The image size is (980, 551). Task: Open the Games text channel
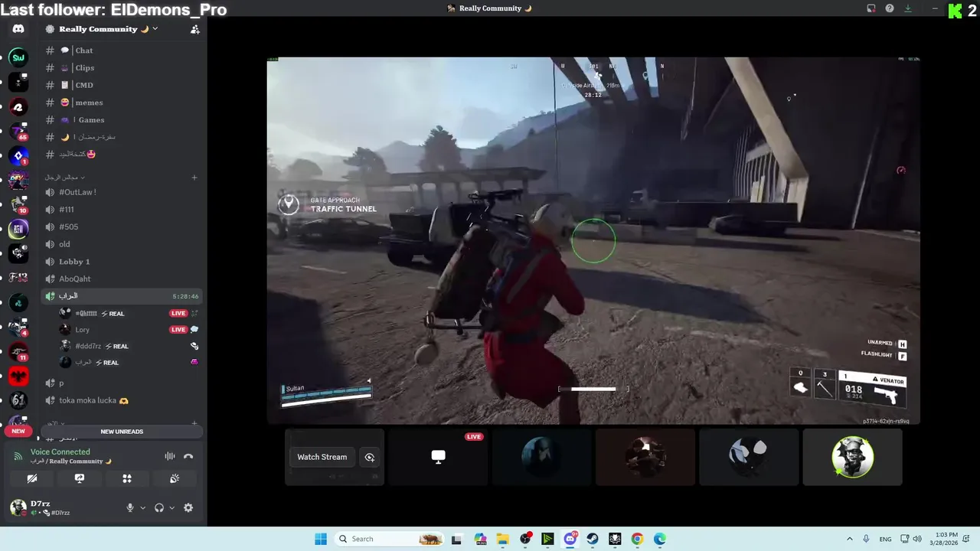pyautogui.click(x=122, y=120)
